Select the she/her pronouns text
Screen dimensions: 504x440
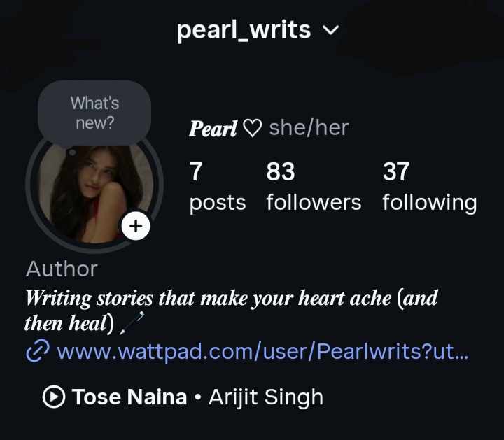tap(309, 128)
